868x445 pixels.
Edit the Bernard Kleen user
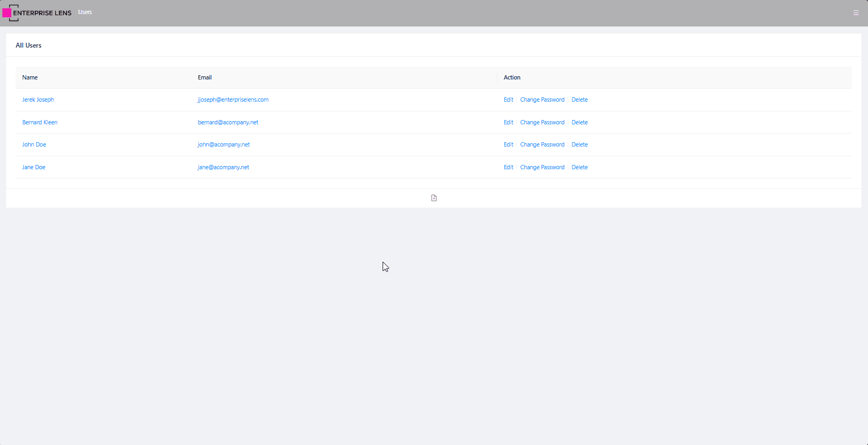[x=508, y=123]
